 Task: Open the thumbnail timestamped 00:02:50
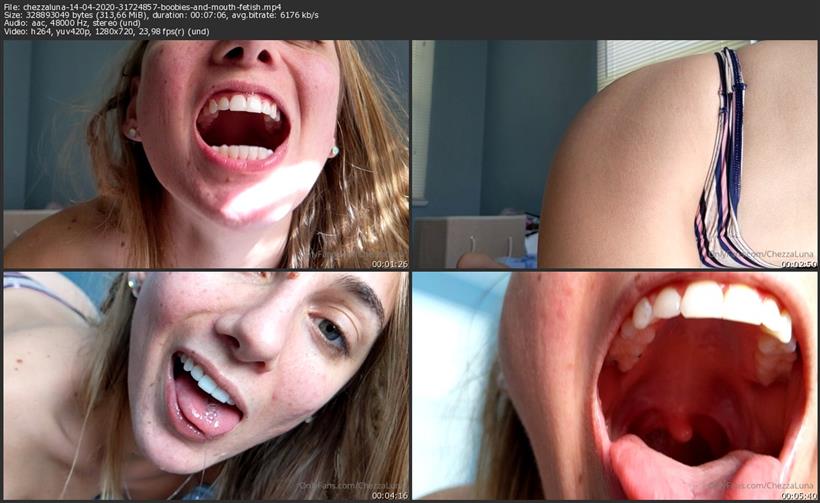pos(614,154)
